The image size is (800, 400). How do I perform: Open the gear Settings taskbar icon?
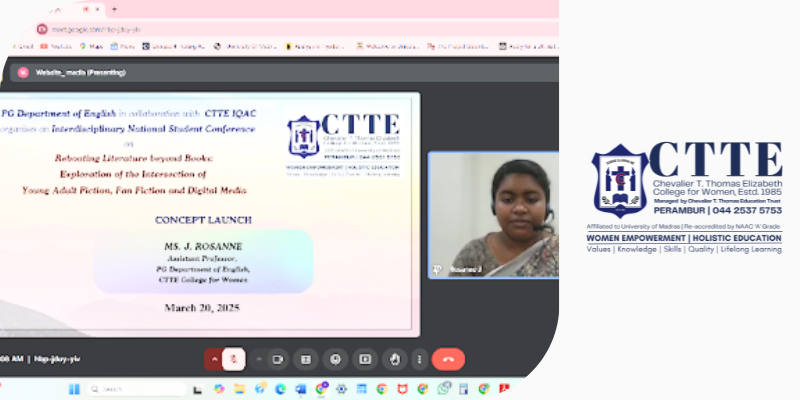click(341, 389)
